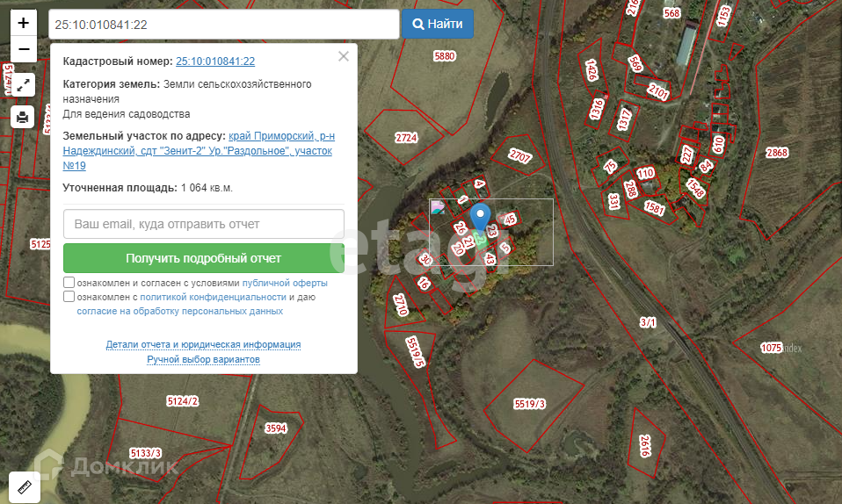Select parcel labeled 3/1 on map
842x504 pixels.
[648, 322]
